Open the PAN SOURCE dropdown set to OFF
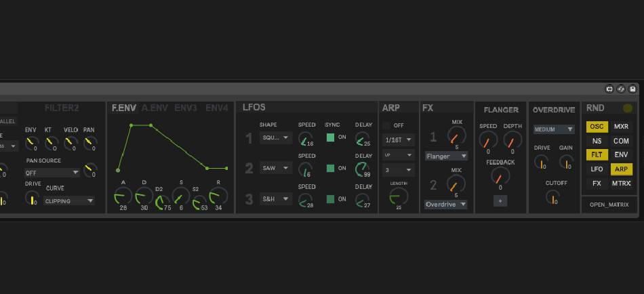This screenshot has height=294, width=644. tap(52, 173)
